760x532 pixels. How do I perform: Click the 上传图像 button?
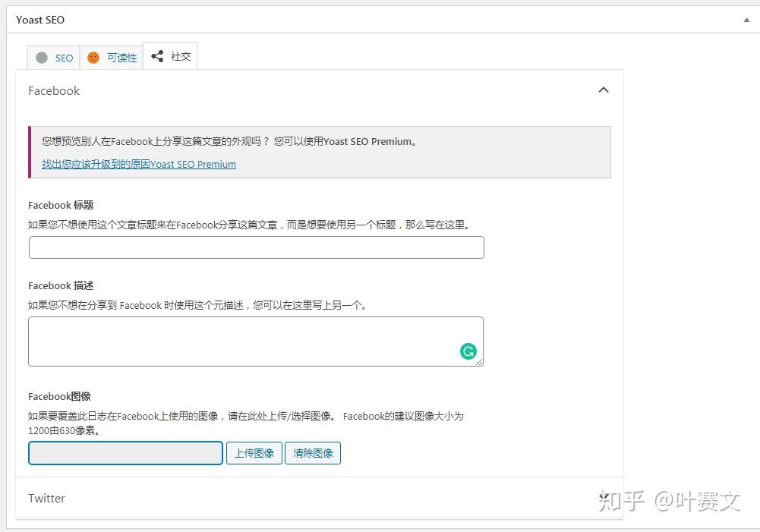[254, 453]
